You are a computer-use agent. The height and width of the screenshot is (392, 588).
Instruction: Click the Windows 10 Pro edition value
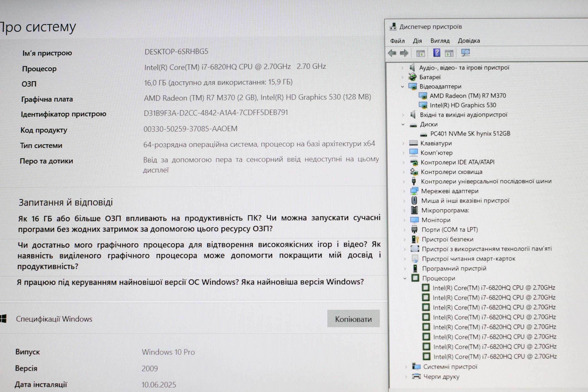coord(168,352)
